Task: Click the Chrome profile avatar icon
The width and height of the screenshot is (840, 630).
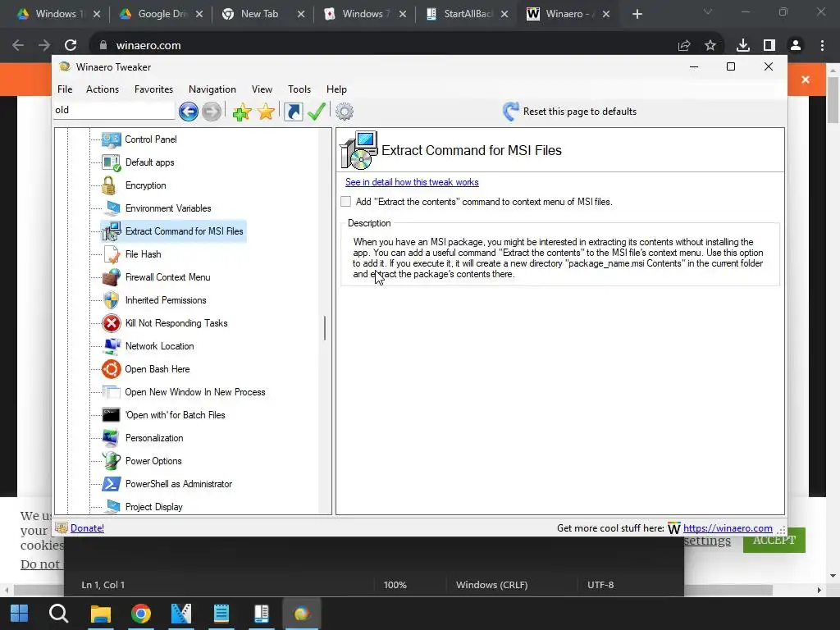Action: [x=796, y=46]
